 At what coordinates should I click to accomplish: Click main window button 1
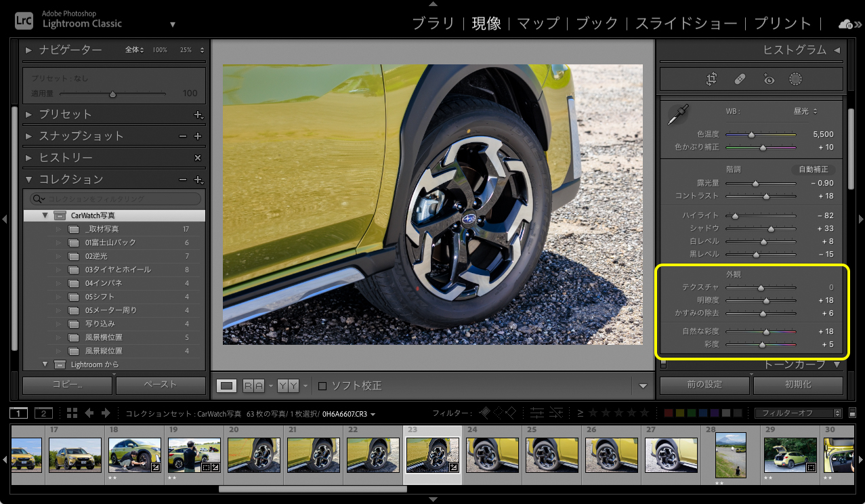click(19, 413)
